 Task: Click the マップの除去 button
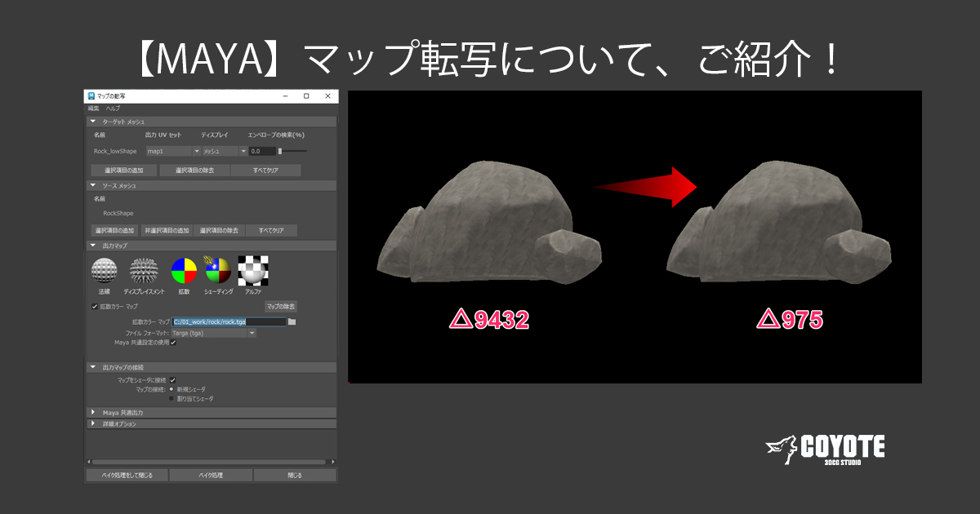click(280, 306)
